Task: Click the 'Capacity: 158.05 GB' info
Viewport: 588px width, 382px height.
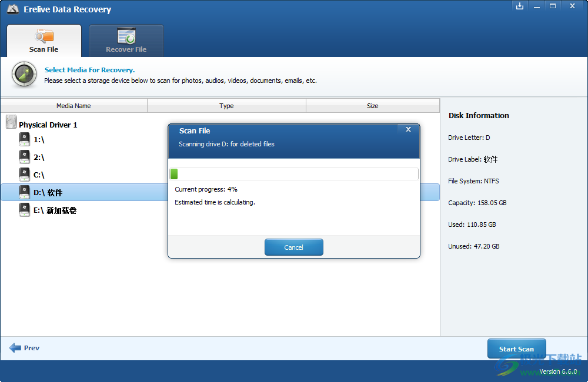Action: (477, 203)
